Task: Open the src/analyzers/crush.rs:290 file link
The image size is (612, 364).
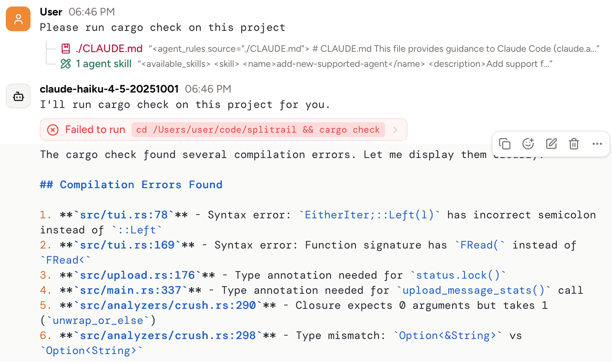Action: point(168,305)
